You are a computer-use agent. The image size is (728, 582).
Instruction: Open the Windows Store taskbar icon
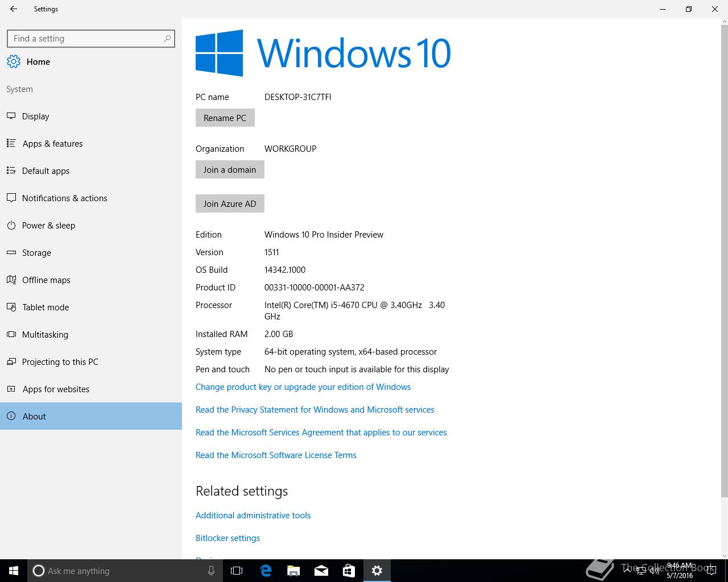[x=349, y=571]
